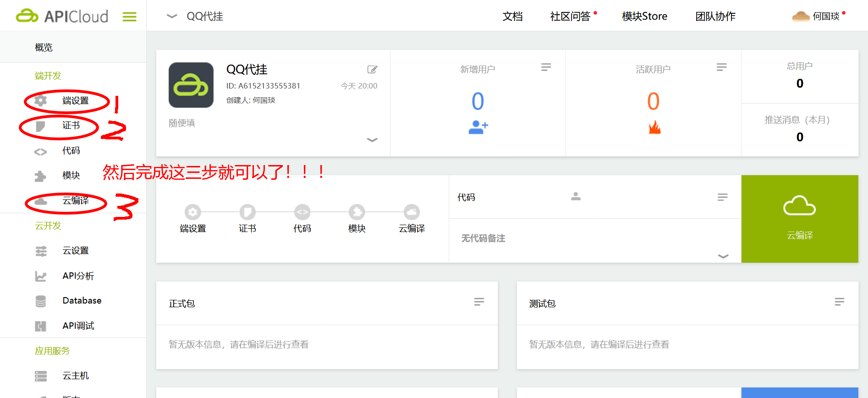The image size is (868, 398).
Task: Click the blue add-user icon
Action: point(478,127)
